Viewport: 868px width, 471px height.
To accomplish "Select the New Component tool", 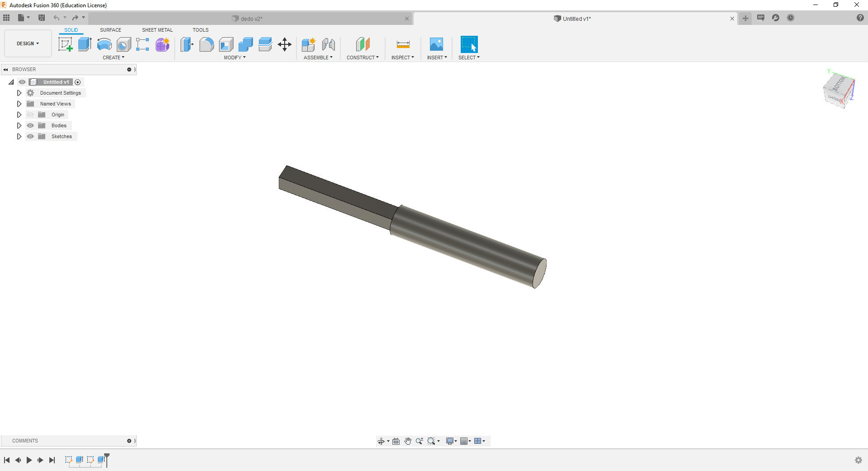I will (309, 44).
